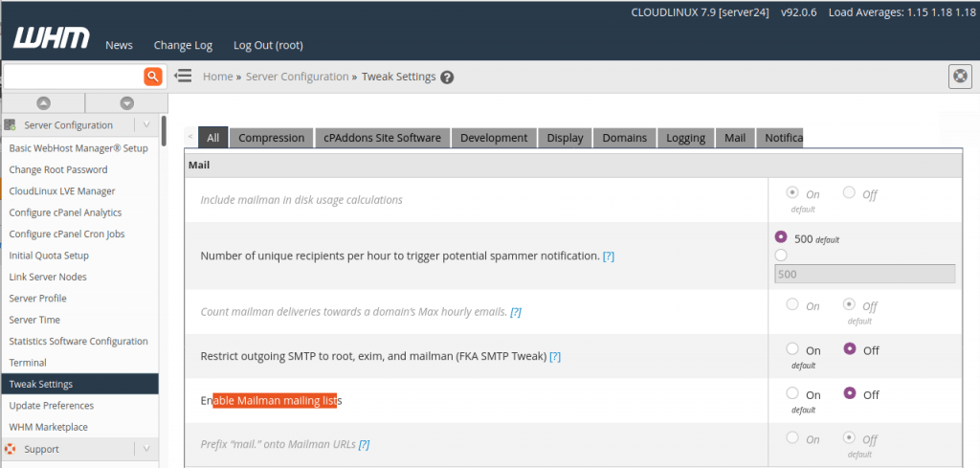Open the Development tab
The image size is (980, 468).
tap(494, 138)
